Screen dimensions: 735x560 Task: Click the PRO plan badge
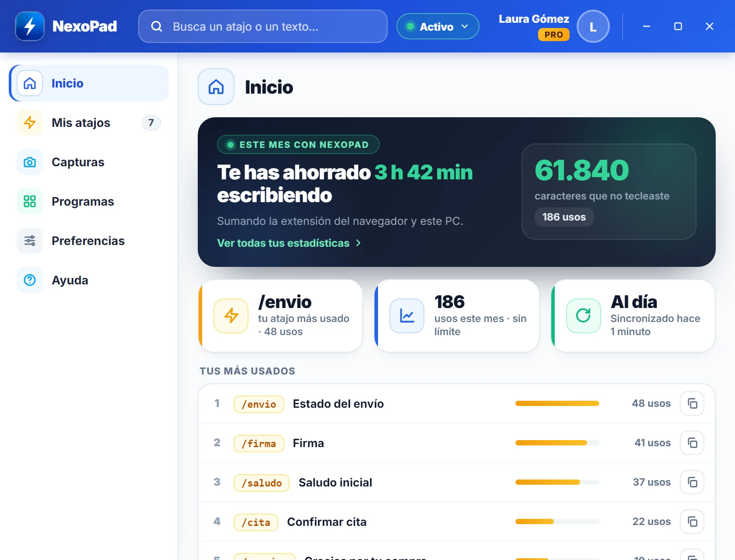point(554,35)
